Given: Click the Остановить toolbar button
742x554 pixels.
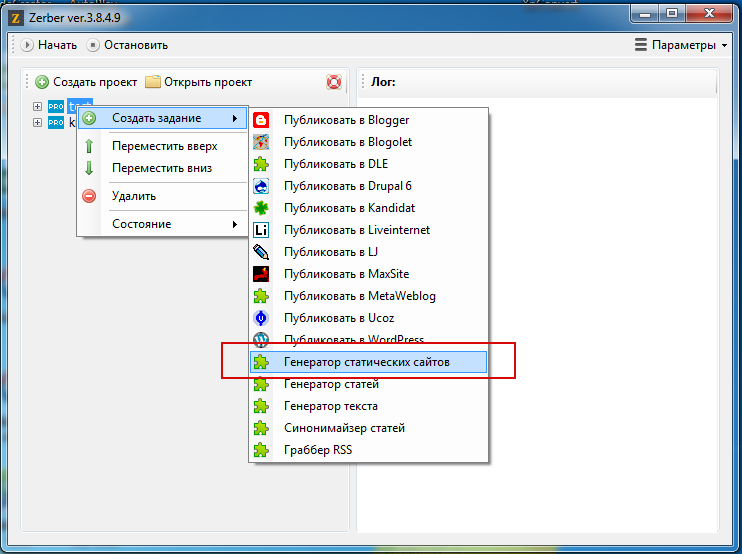Looking at the screenshot, I should pyautogui.click(x=128, y=45).
